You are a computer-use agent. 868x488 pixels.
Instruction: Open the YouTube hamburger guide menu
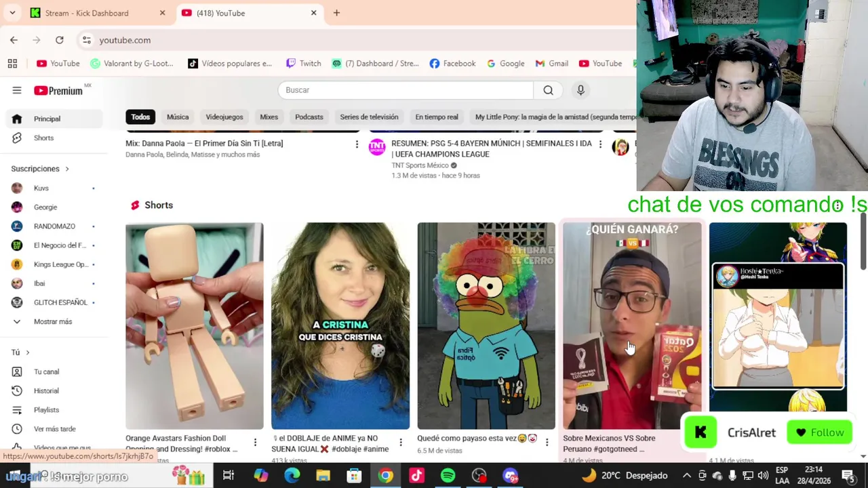(17, 90)
